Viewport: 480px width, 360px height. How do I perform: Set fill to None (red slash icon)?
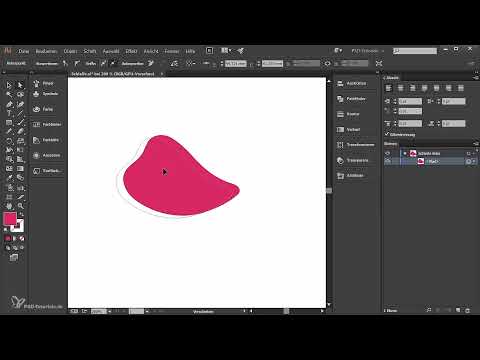[22, 238]
